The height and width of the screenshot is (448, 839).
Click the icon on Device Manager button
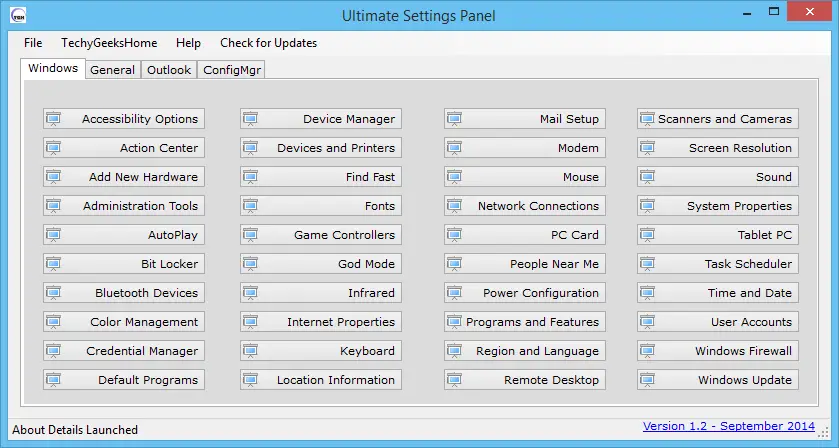250,119
